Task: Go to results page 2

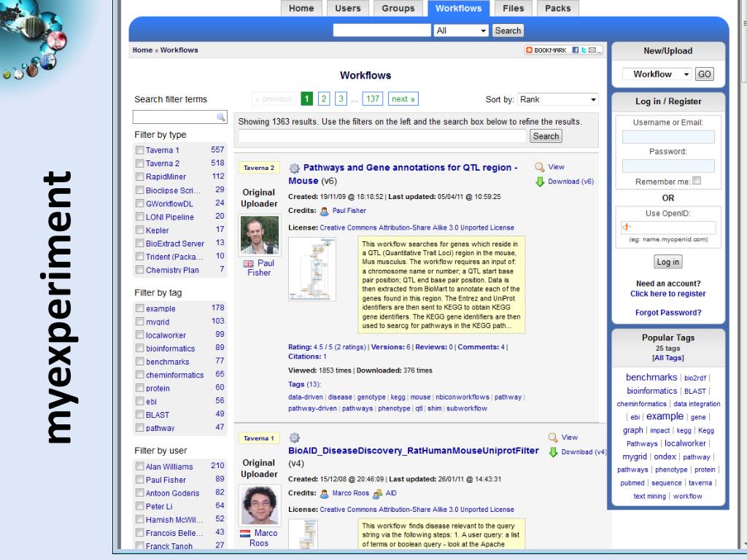Action: coord(324,98)
